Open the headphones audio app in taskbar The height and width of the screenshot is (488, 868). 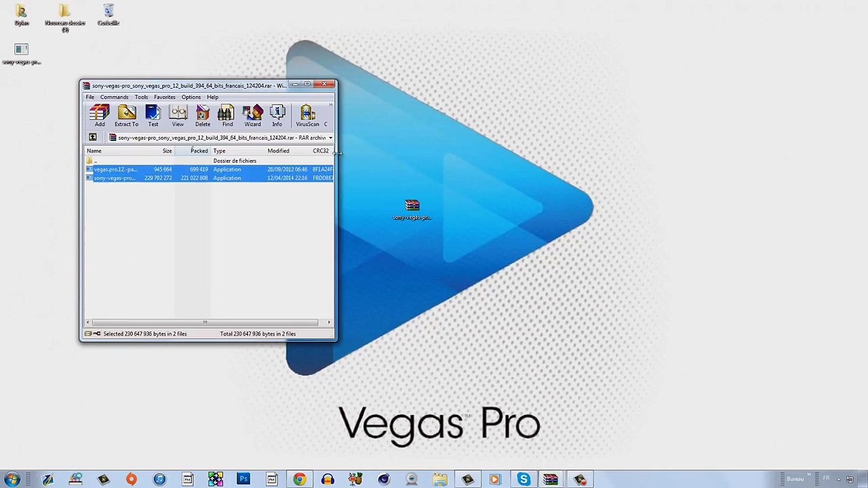328,479
